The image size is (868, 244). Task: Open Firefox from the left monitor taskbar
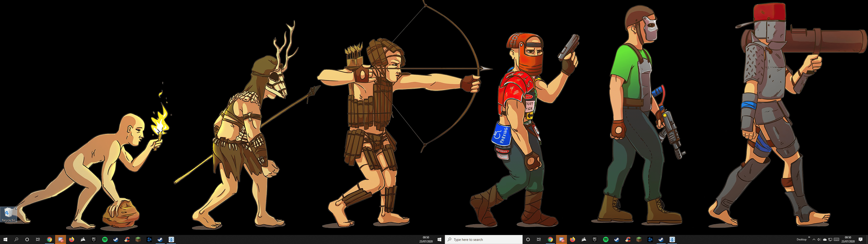(x=71, y=240)
